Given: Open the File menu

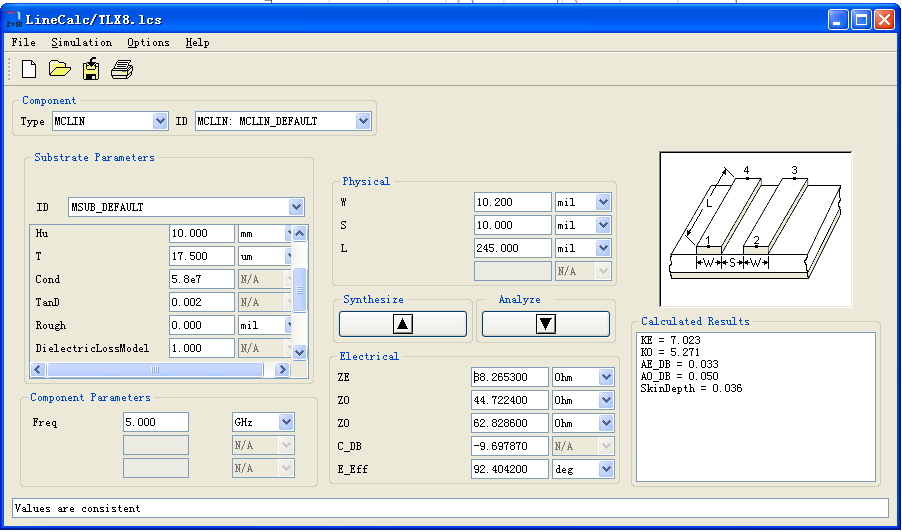Looking at the screenshot, I should tap(24, 43).
